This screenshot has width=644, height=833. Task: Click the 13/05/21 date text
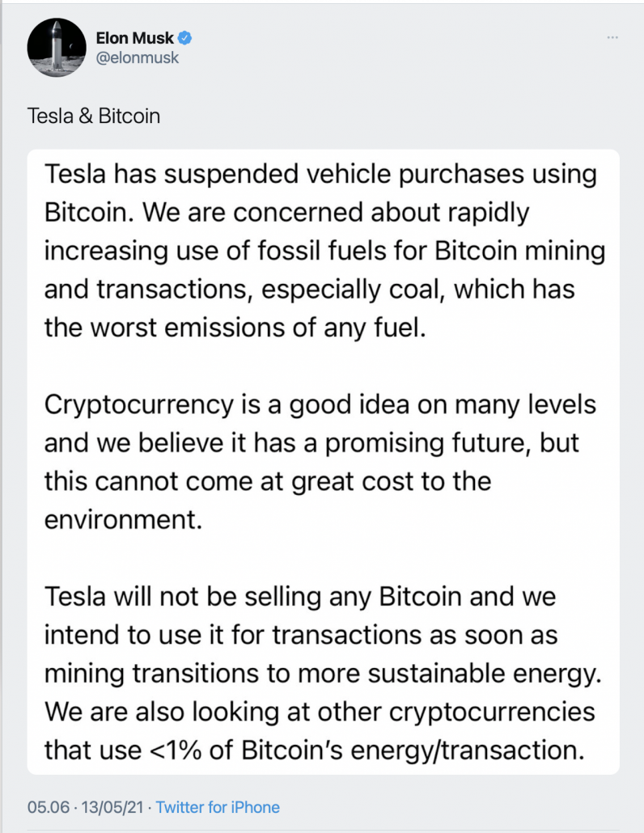112,807
